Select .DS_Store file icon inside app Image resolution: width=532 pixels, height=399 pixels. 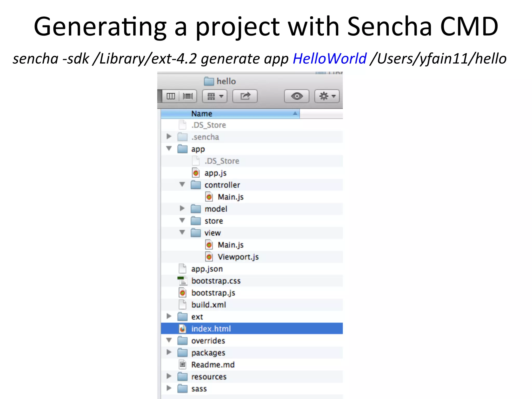196,161
